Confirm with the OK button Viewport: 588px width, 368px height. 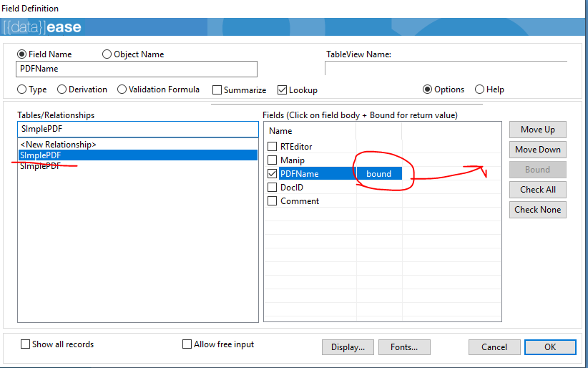coord(550,347)
